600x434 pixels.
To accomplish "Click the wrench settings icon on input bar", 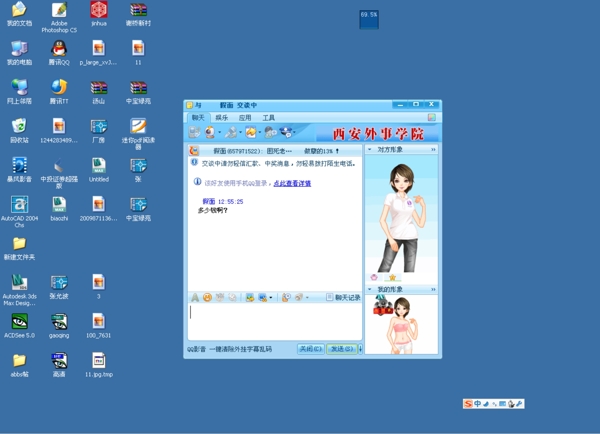I will (x=520, y=404).
